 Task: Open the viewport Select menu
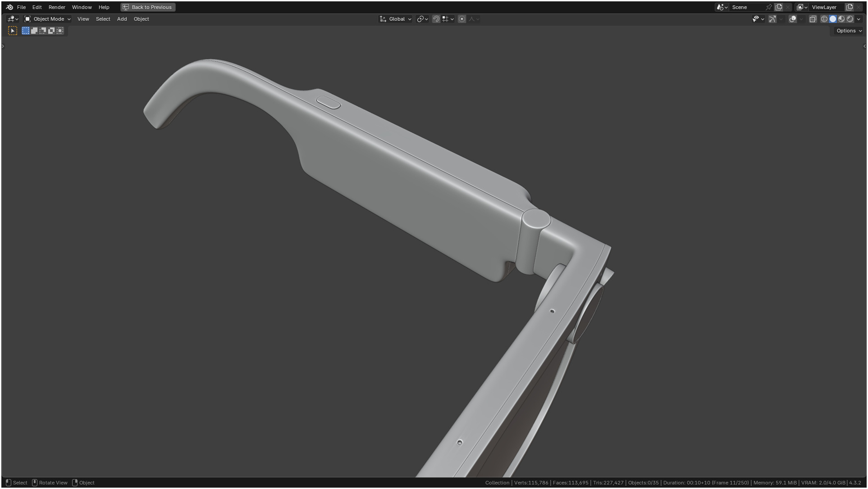tap(103, 19)
